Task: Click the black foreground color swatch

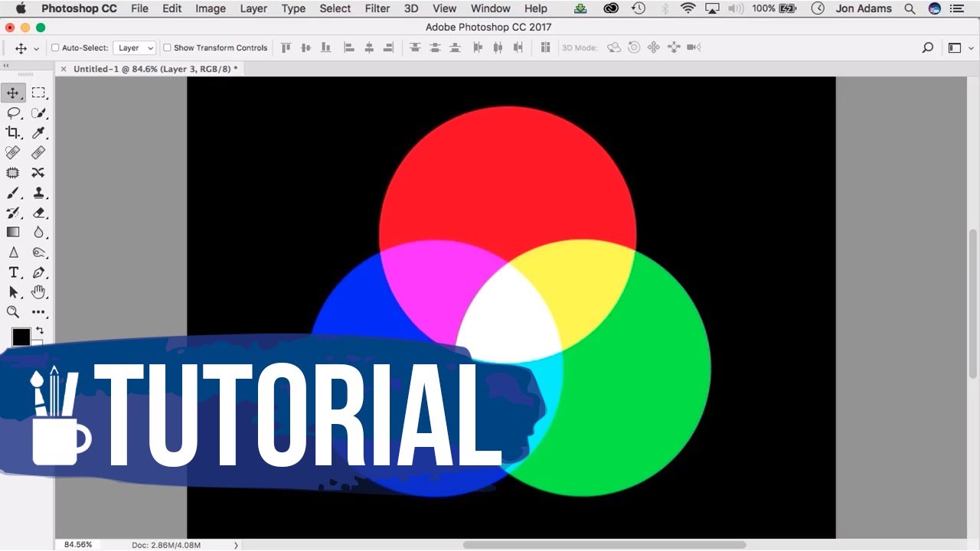Action: 21,337
